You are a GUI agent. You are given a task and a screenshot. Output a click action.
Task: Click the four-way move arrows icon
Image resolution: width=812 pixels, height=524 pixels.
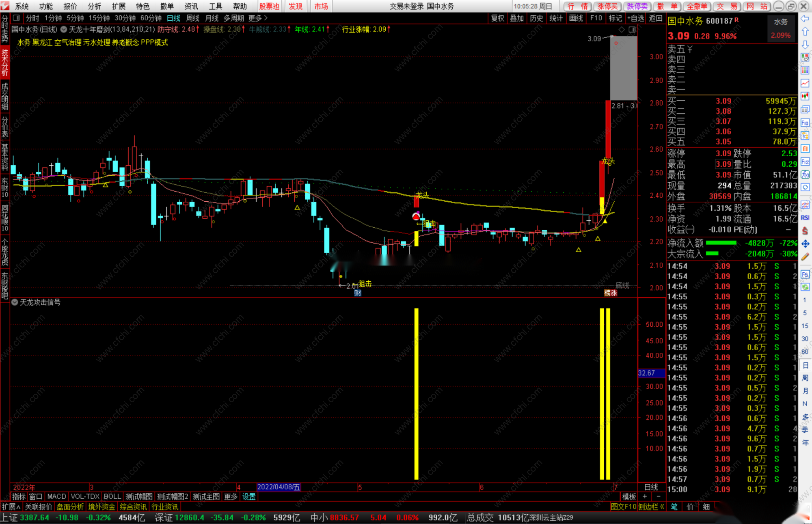(x=805, y=244)
